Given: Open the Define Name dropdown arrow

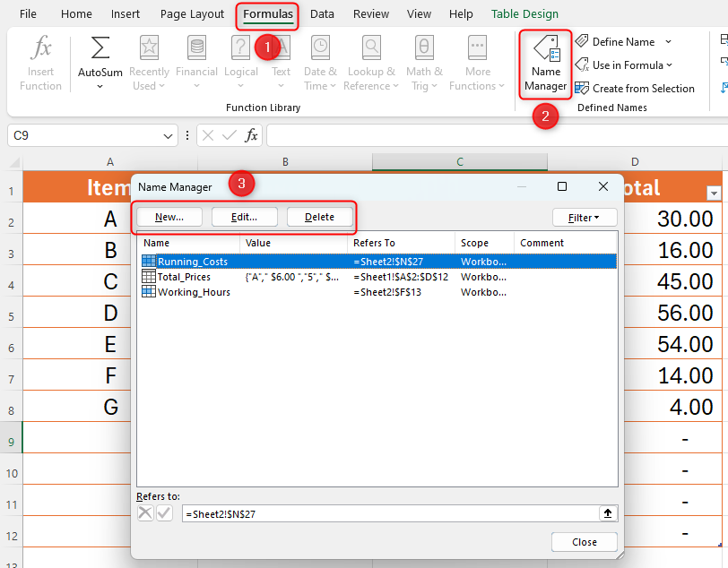Looking at the screenshot, I should (669, 42).
